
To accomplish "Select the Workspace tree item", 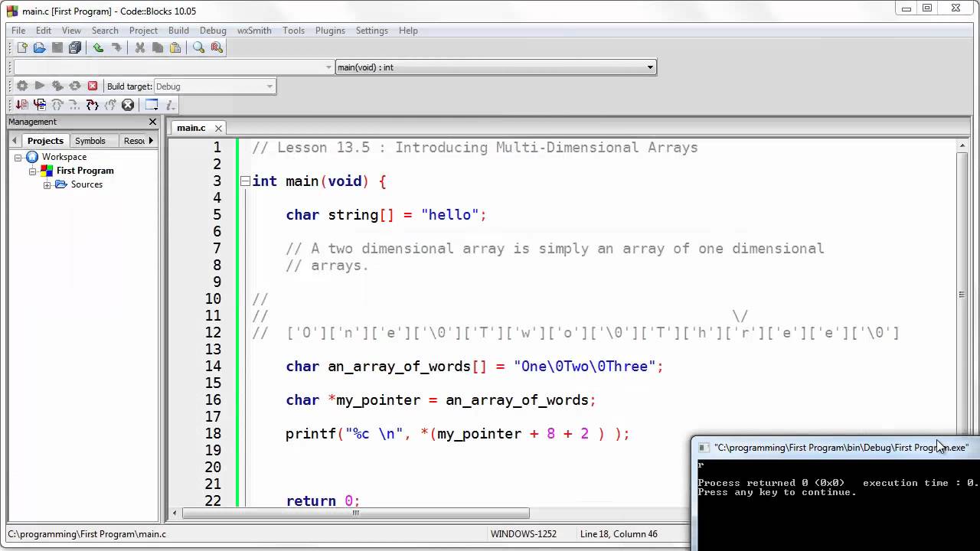I will [64, 157].
